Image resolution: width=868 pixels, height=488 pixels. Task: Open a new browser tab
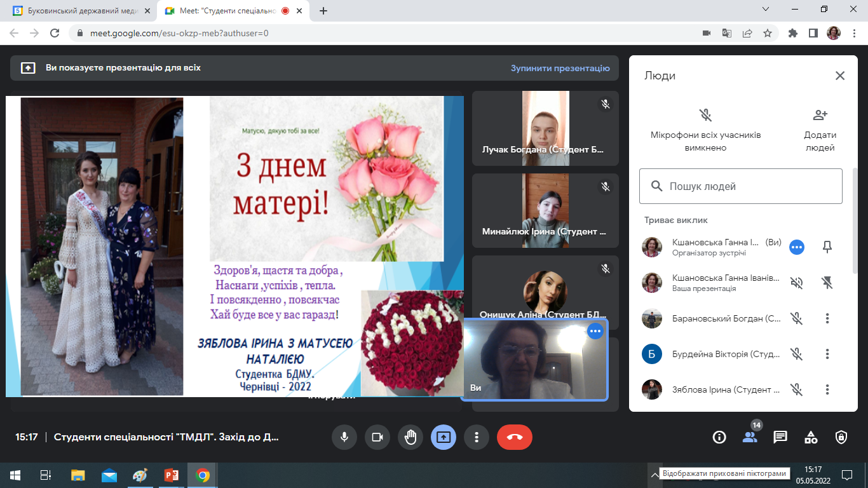(x=323, y=11)
